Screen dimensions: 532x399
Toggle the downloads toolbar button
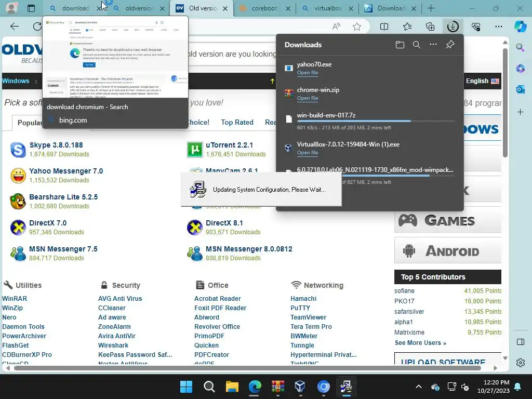pos(453,26)
